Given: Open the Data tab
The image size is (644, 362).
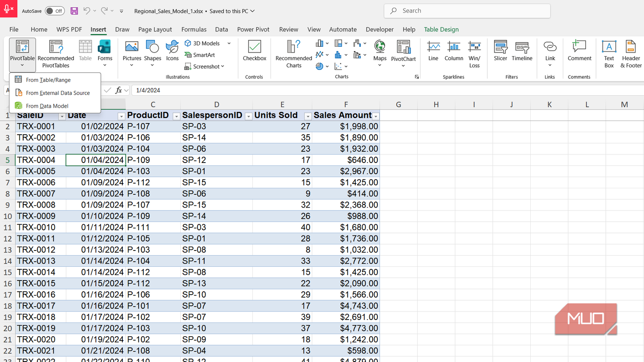Looking at the screenshot, I should (x=222, y=29).
